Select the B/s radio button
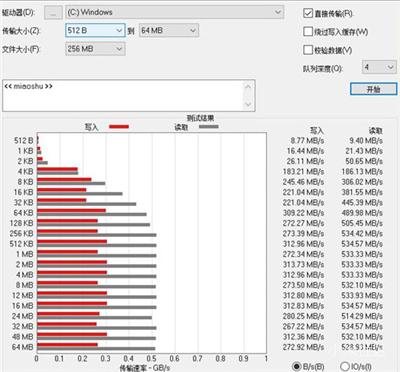 coord(296,366)
